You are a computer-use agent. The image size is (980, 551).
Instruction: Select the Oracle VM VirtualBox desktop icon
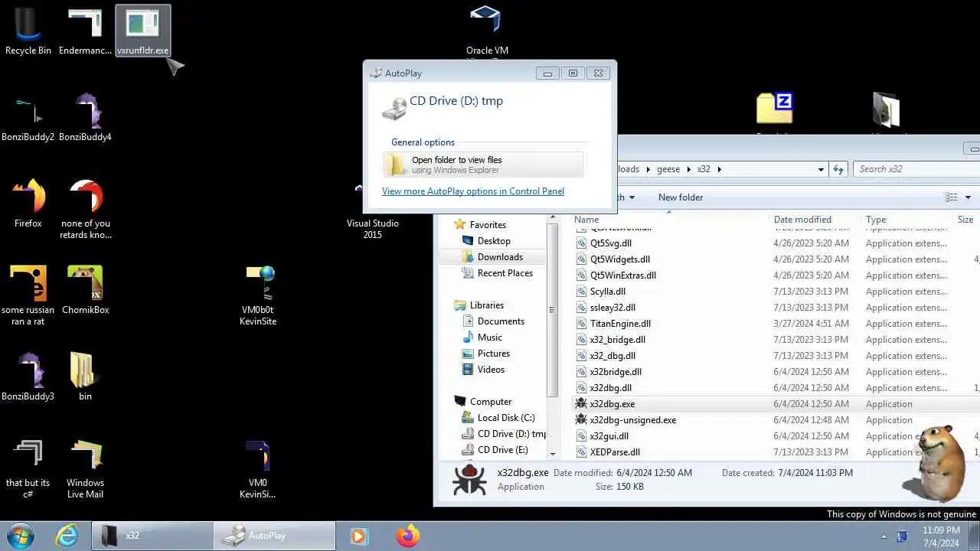point(487,31)
